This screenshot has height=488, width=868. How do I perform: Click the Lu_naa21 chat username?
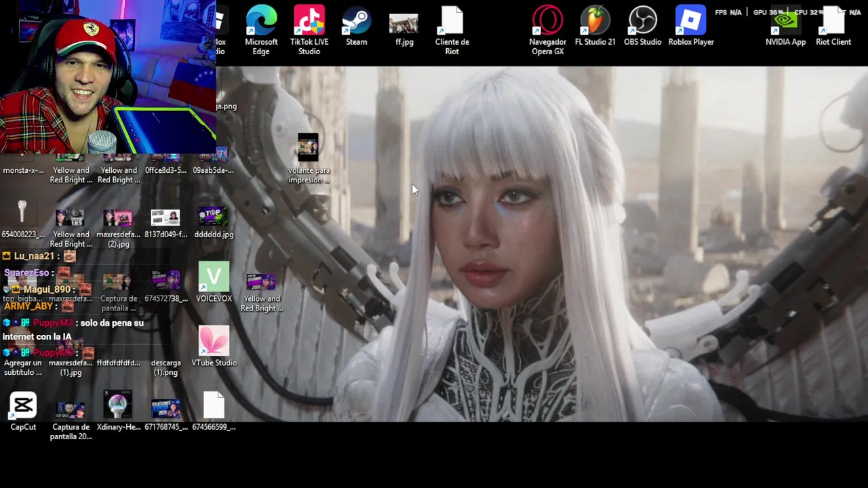pyautogui.click(x=34, y=256)
